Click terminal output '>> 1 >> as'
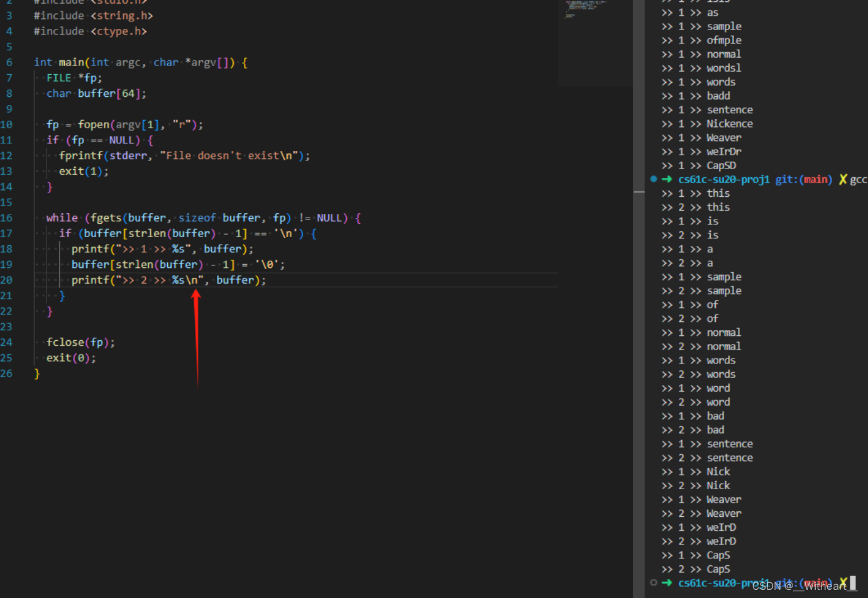The height and width of the screenshot is (598, 868). click(690, 13)
